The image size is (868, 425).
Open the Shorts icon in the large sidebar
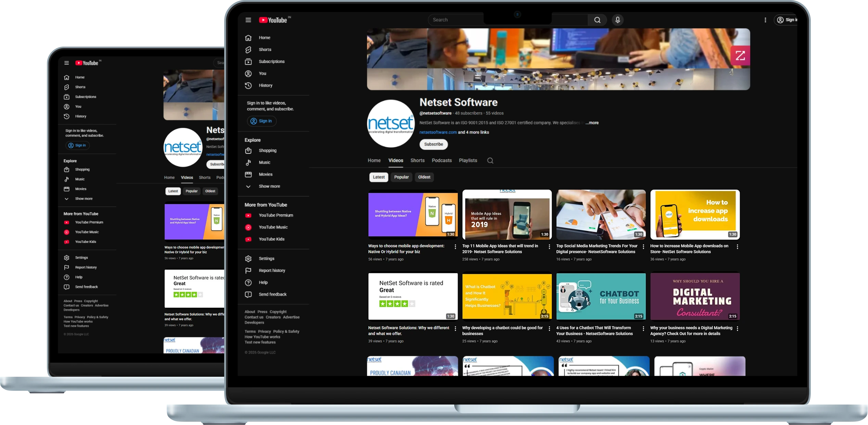point(248,50)
